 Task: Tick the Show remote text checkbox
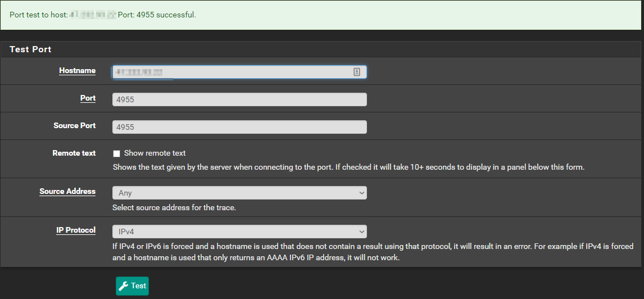pos(117,153)
